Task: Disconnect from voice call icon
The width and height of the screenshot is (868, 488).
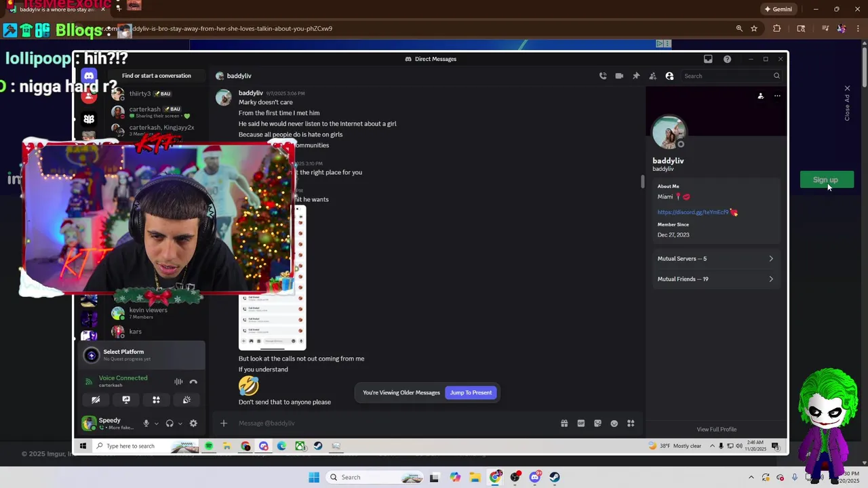Action: pos(193,382)
